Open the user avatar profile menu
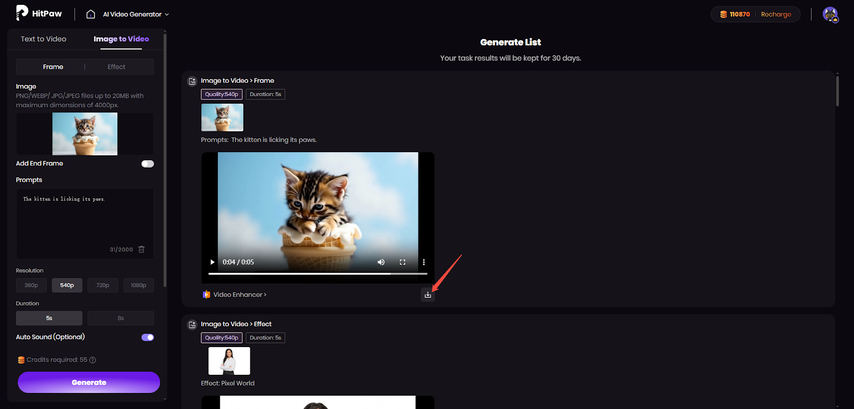The width and height of the screenshot is (854, 409). pos(830,14)
